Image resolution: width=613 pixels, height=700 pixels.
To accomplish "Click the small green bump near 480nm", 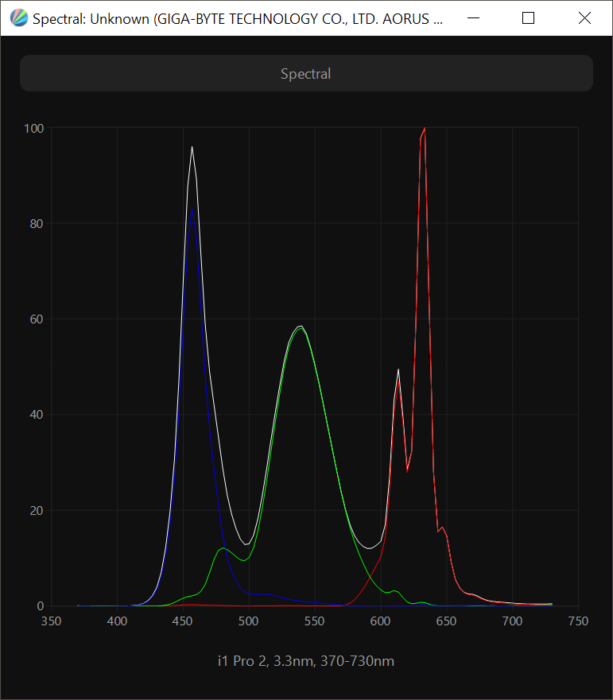I will coord(223,549).
